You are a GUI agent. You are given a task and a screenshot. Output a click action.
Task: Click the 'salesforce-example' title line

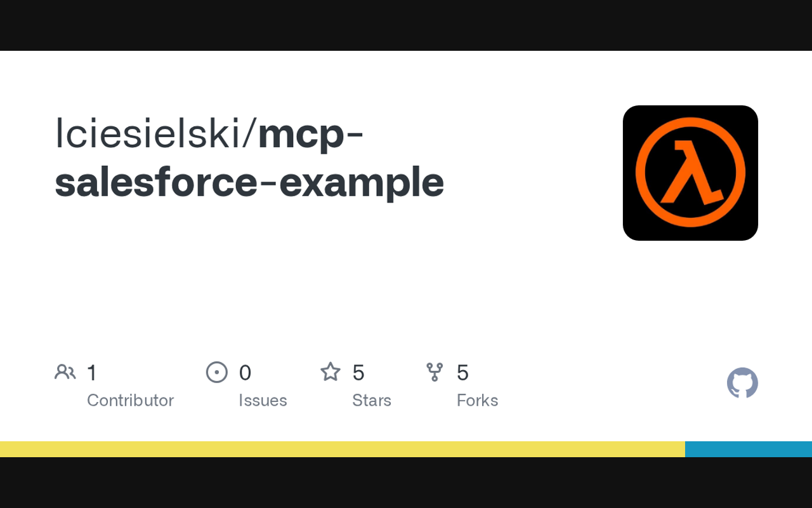pyautogui.click(x=249, y=182)
